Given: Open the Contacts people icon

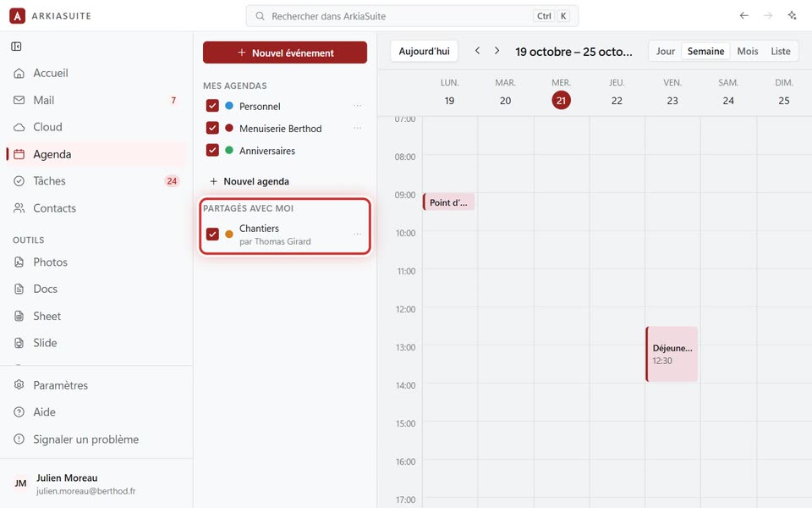Looking at the screenshot, I should pyautogui.click(x=19, y=208).
